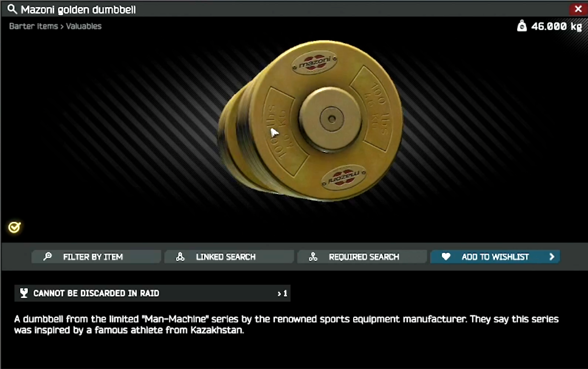Click the trophy icon on Cannot Be Discarded row
This screenshot has height=369, width=588.
click(24, 293)
